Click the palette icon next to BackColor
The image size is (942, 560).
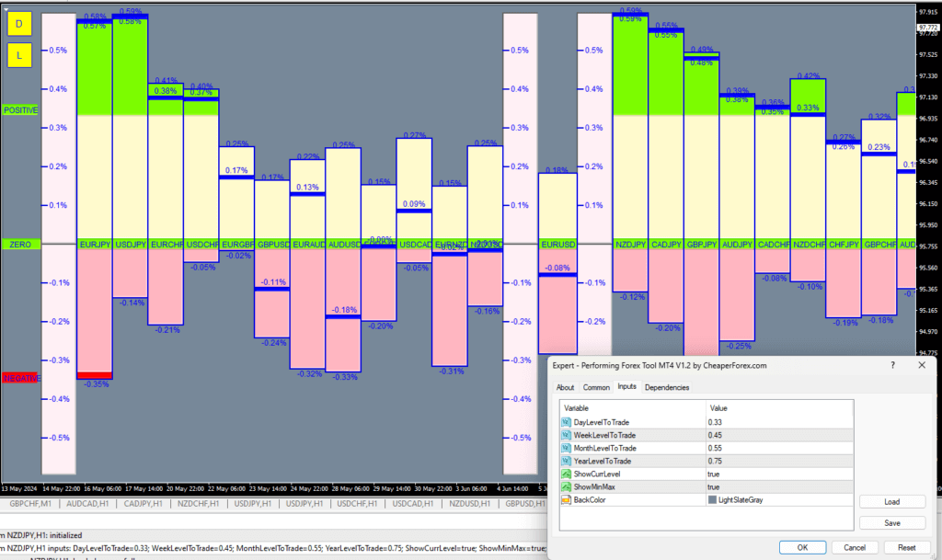tap(568, 499)
